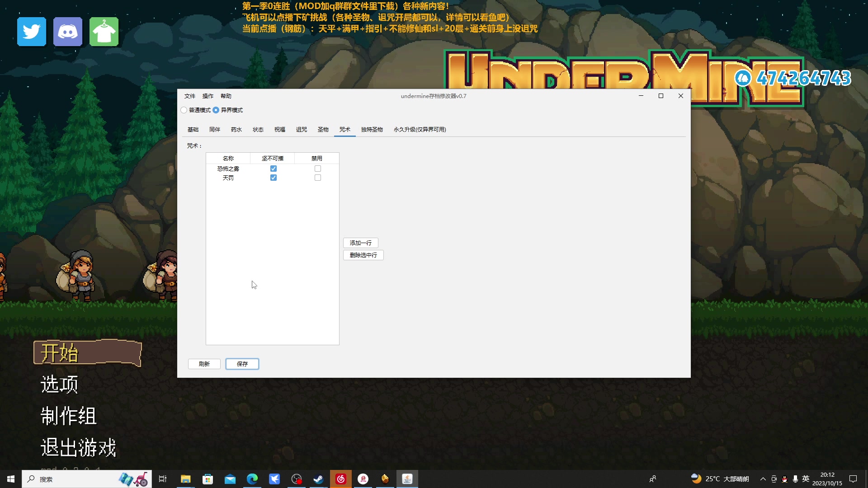Open the People icon in the taskbar
The image size is (868, 488).
point(653,479)
